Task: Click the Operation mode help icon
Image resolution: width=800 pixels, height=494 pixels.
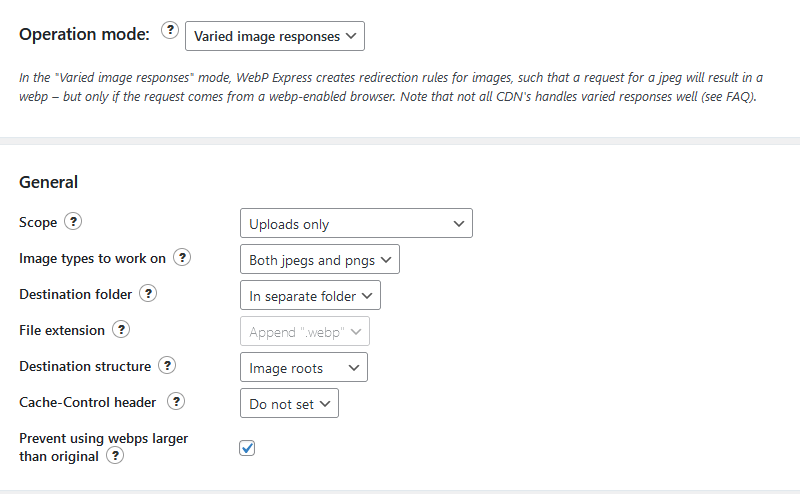Action: (170, 30)
